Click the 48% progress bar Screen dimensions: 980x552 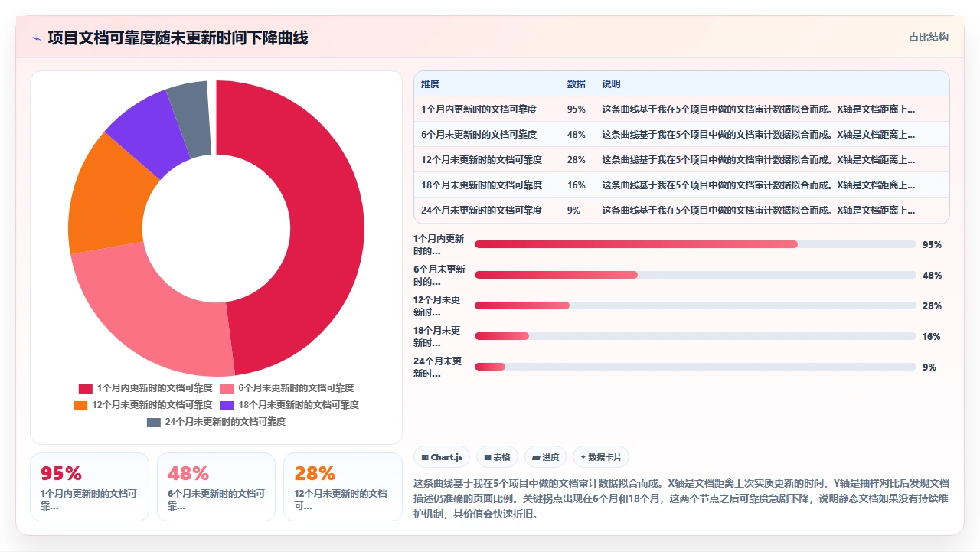tap(695, 275)
